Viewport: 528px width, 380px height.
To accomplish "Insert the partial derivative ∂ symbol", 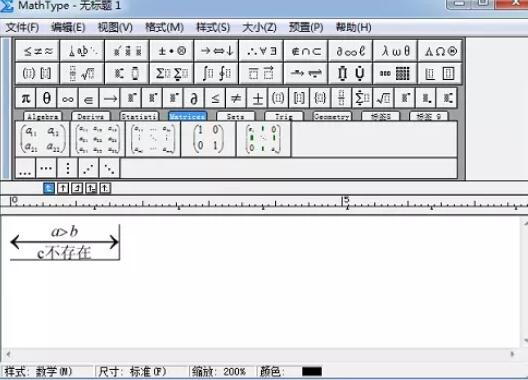I will point(194,98).
